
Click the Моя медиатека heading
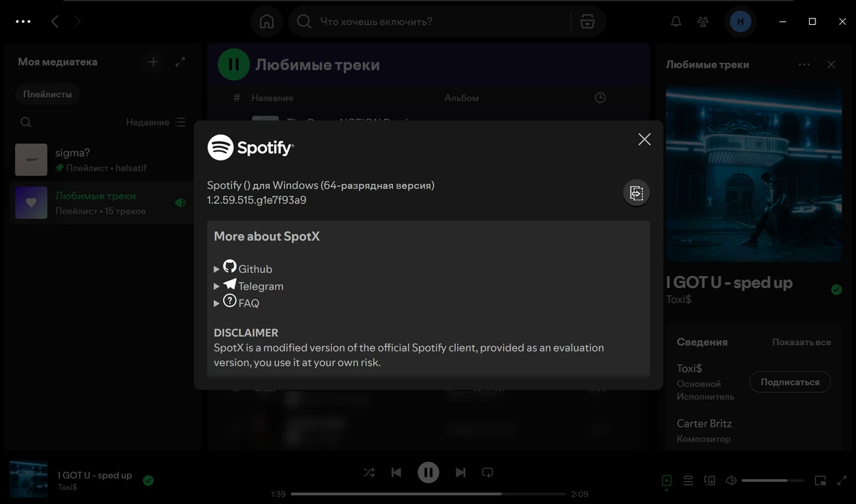tap(58, 62)
